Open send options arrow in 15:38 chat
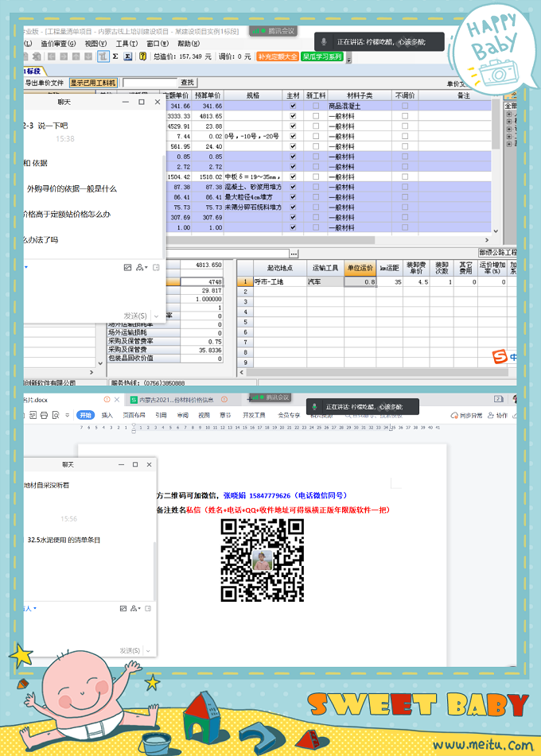 click(157, 316)
